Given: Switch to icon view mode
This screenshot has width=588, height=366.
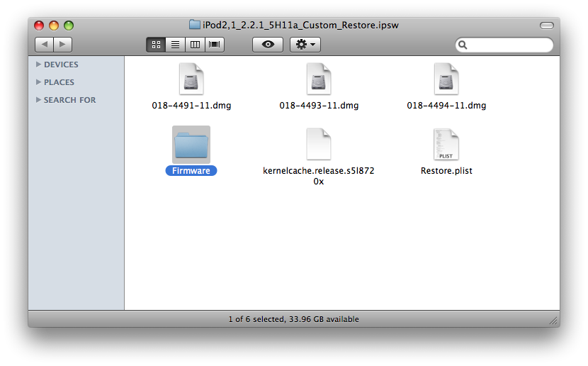Looking at the screenshot, I should 156,45.
